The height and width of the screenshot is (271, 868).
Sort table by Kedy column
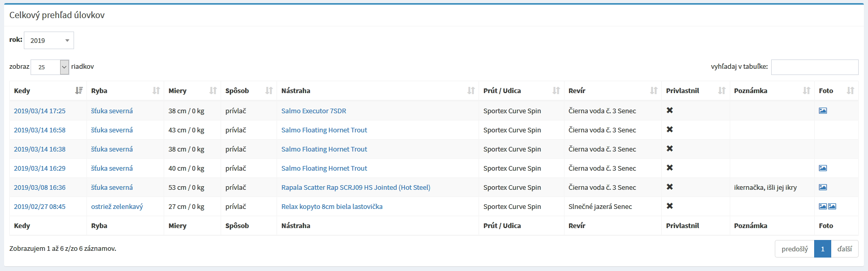[x=48, y=91]
